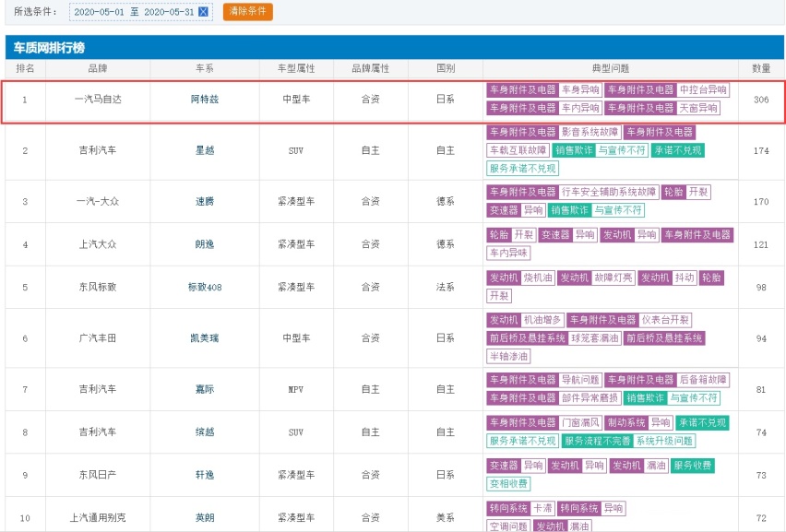Open the 朗逸 car series link
786x532 pixels.
tap(205, 244)
